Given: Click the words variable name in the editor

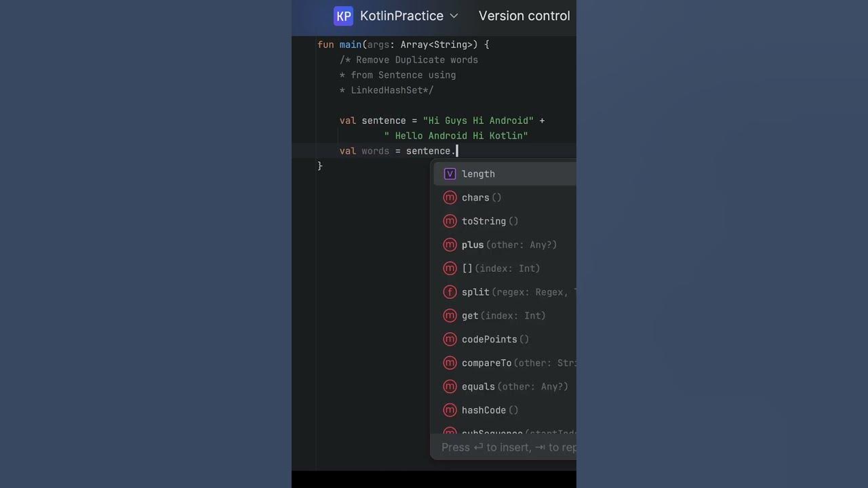Looking at the screenshot, I should click(376, 151).
